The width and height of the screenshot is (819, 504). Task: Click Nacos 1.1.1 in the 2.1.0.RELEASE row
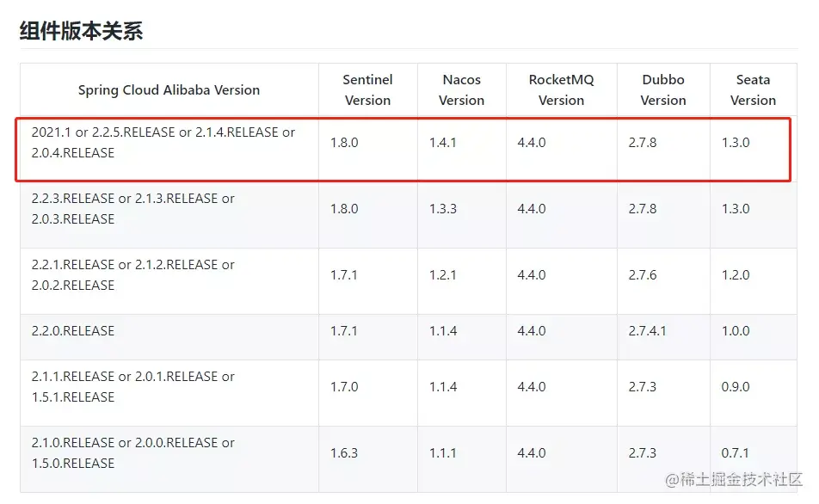coord(442,453)
